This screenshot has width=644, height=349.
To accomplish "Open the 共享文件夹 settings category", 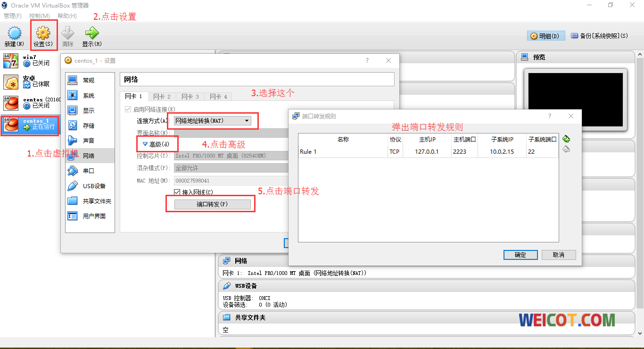I will 90,201.
